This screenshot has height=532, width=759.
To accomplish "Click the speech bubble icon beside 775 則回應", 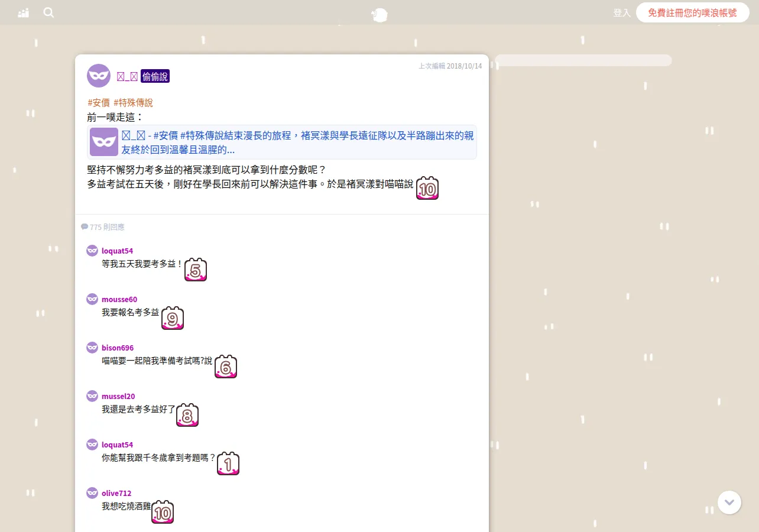I will [85, 227].
